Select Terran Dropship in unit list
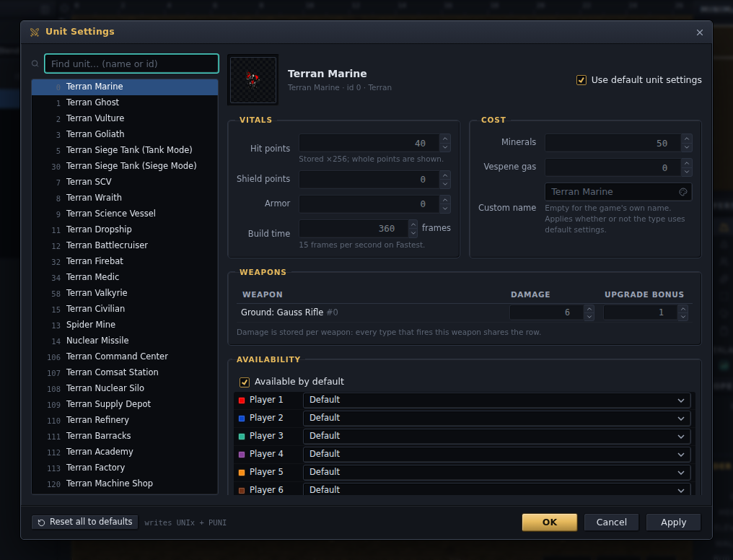This screenshot has width=733, height=560. click(125, 229)
